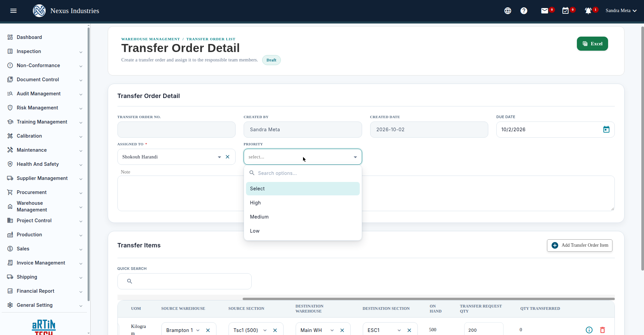
Task: Click the Procurement cart icon
Action: click(x=10, y=192)
